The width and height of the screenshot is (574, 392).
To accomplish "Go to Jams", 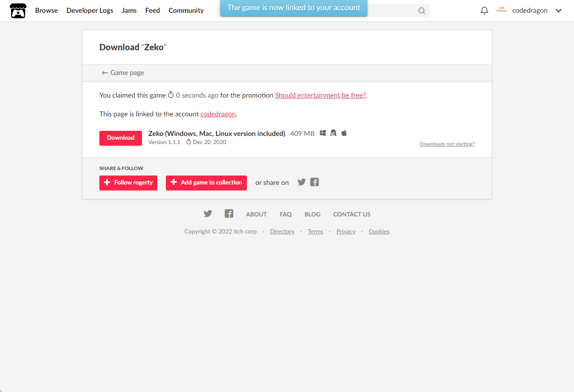I will coord(129,11).
